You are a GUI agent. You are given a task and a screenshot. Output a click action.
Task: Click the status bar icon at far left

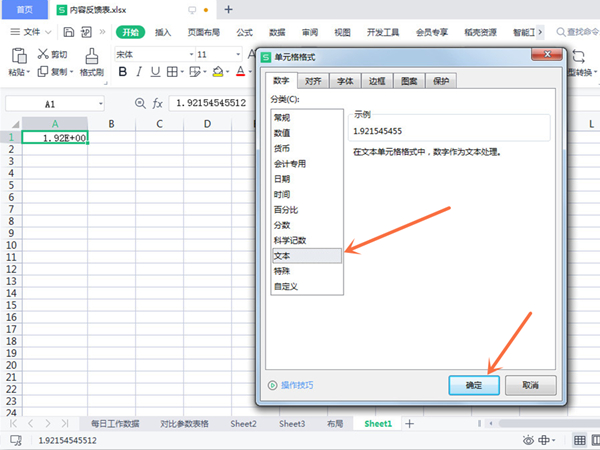coord(16,440)
